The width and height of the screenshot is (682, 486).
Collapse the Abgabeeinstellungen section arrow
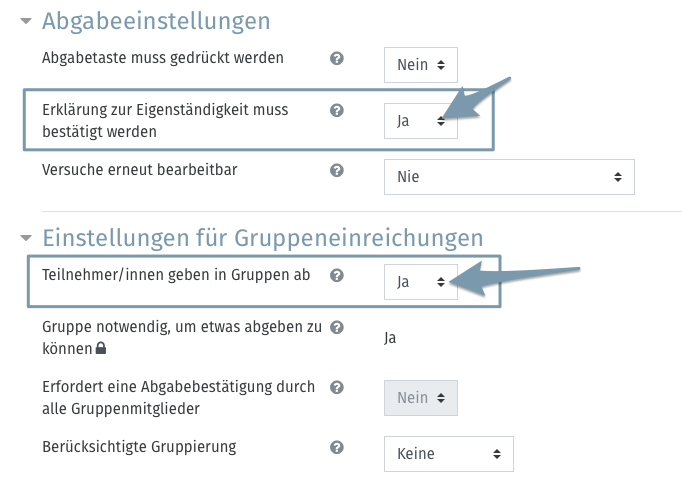[26, 20]
